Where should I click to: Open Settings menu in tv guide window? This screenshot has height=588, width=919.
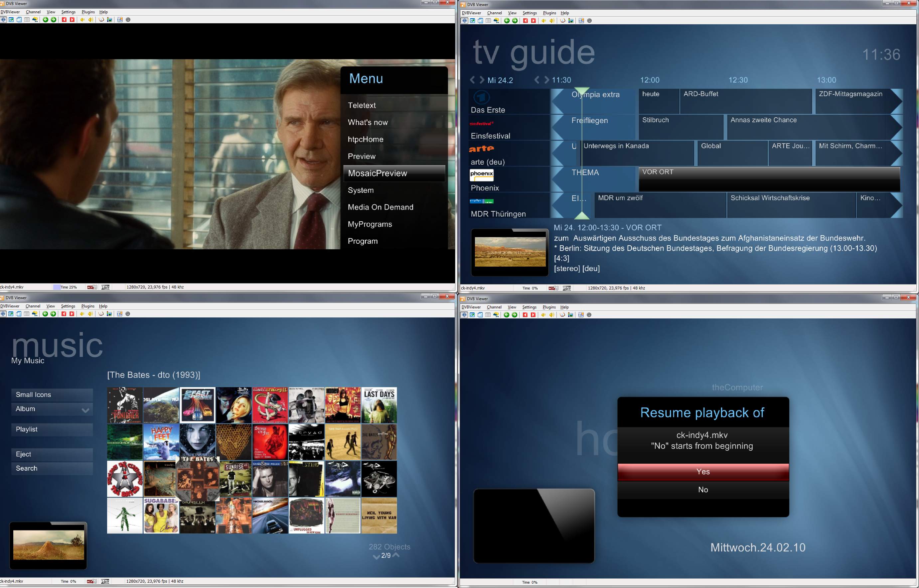530,13
